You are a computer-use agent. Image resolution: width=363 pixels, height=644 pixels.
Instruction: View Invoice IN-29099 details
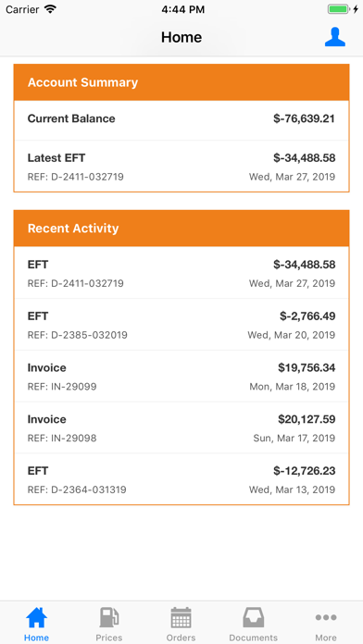181,377
